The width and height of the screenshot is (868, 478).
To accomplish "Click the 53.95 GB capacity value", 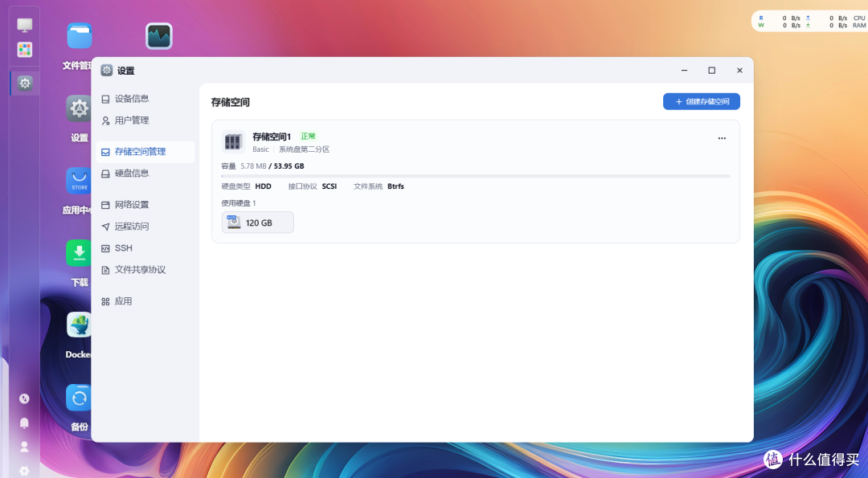I will tap(289, 166).
